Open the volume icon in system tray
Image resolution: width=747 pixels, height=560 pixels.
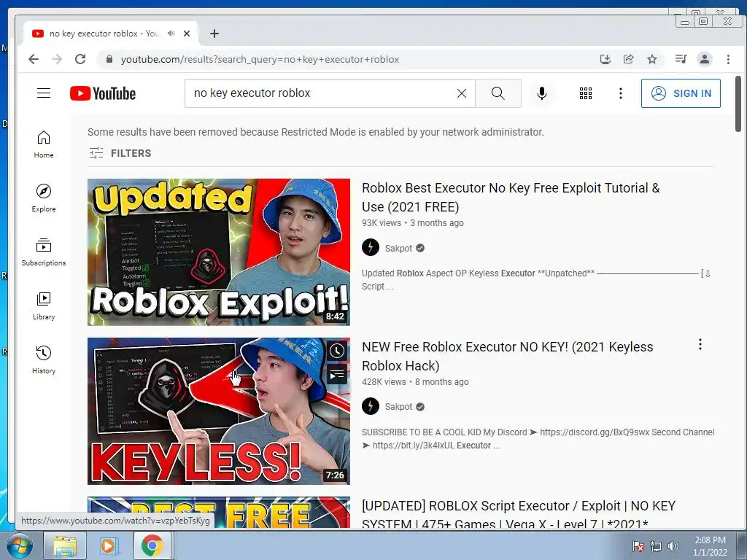(673, 546)
